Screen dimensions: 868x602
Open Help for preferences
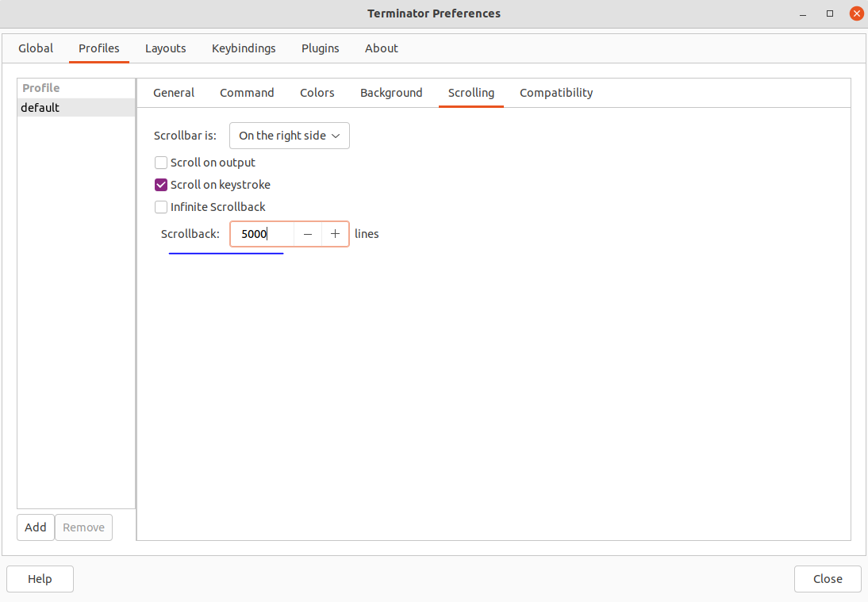[40, 579]
